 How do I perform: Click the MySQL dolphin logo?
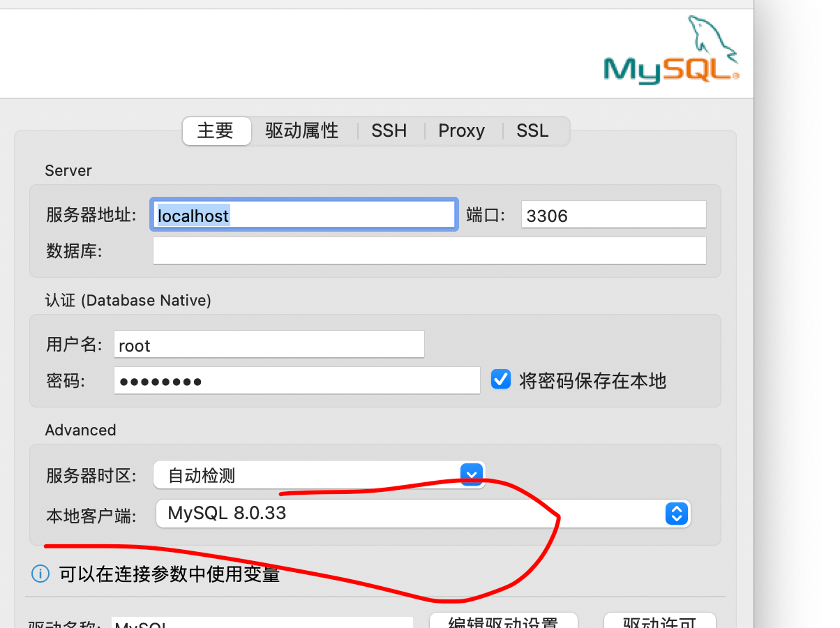point(671,50)
